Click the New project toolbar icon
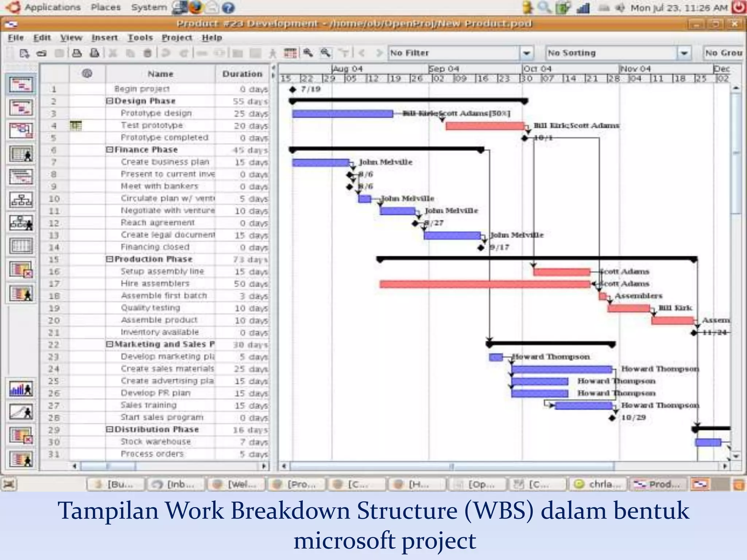The height and width of the screenshot is (560, 747). point(24,53)
